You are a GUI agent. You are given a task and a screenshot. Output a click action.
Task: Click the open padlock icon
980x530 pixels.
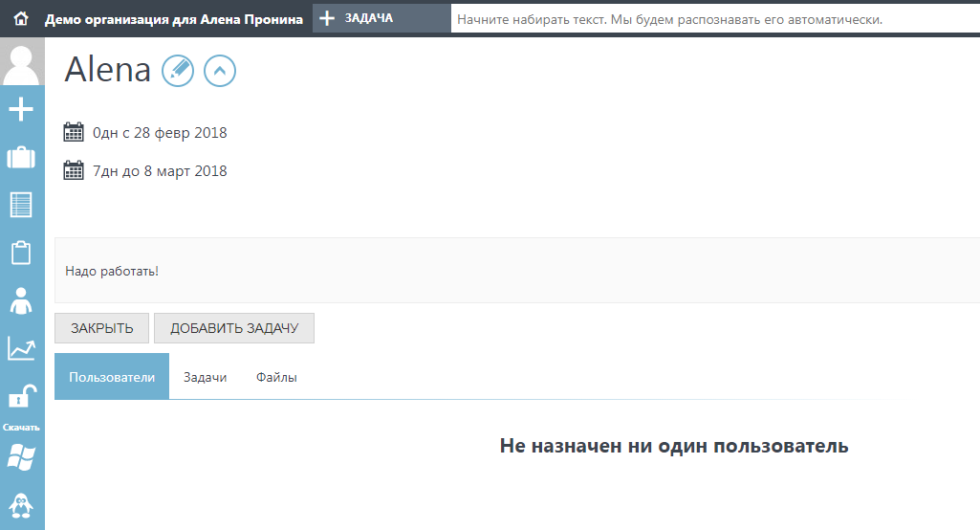(21, 396)
